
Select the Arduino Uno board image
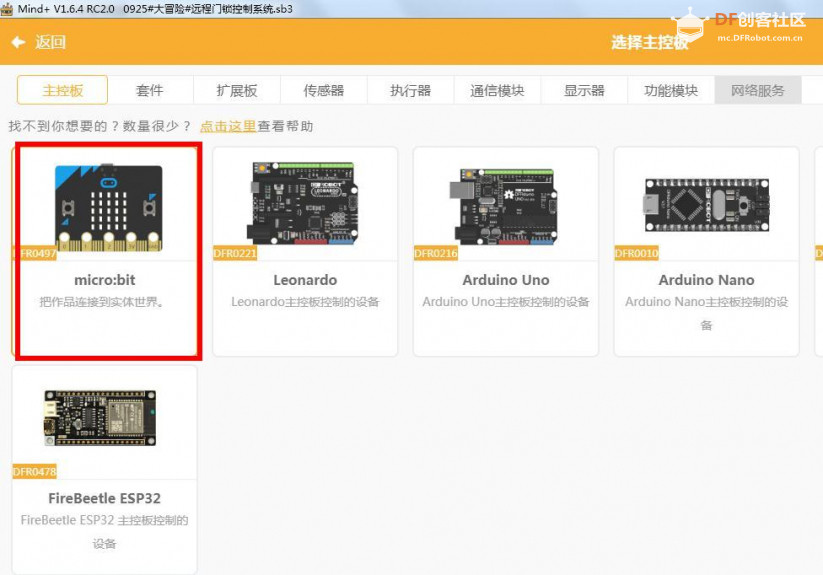pyautogui.click(x=503, y=206)
